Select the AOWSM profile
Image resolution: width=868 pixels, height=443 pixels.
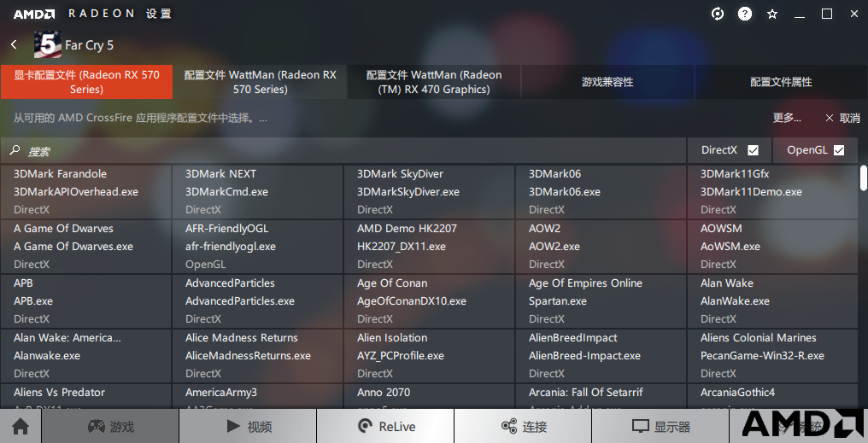point(772,246)
